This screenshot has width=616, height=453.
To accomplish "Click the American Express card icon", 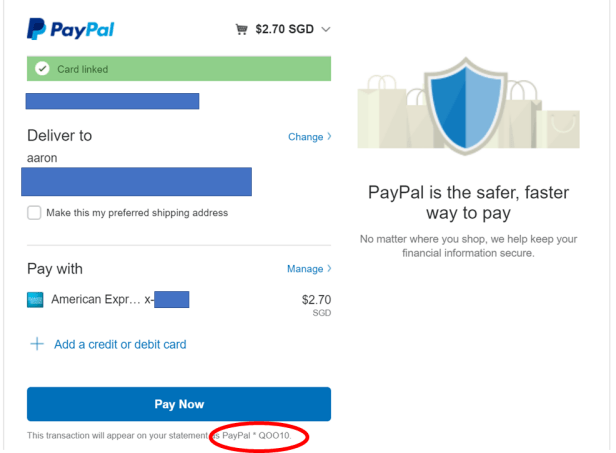I will (x=35, y=300).
